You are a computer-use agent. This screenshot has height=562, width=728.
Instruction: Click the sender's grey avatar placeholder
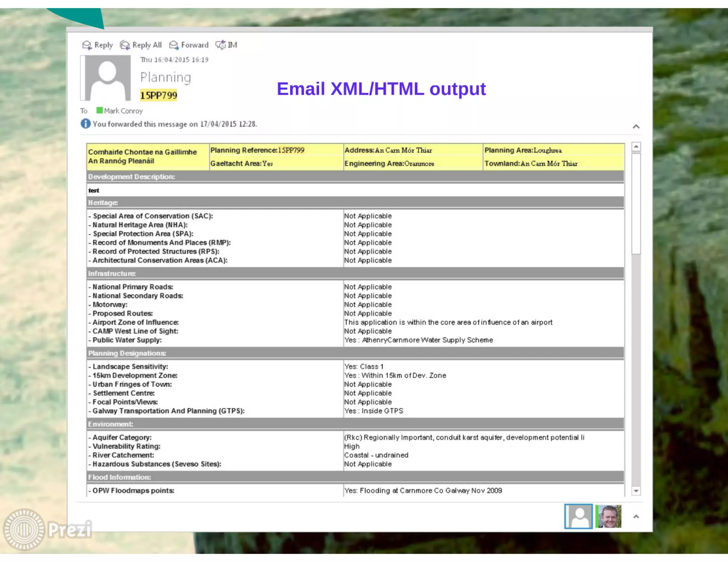(x=107, y=78)
